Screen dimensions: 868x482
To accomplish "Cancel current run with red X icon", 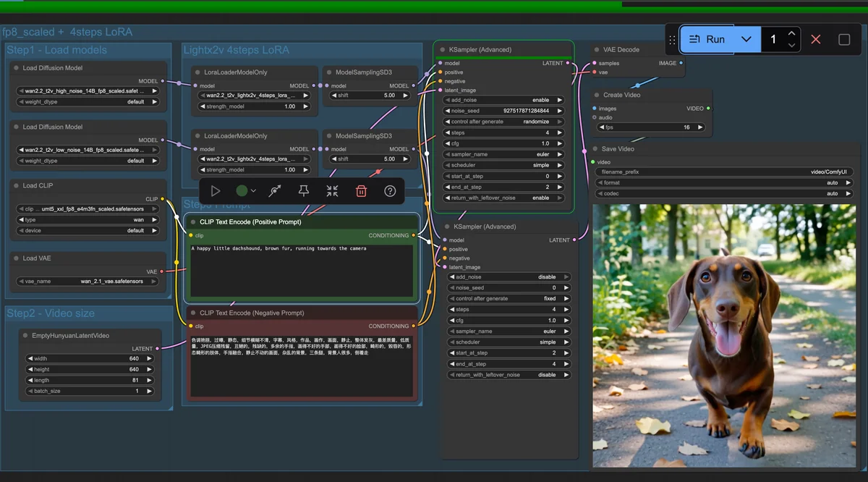I will pos(816,39).
